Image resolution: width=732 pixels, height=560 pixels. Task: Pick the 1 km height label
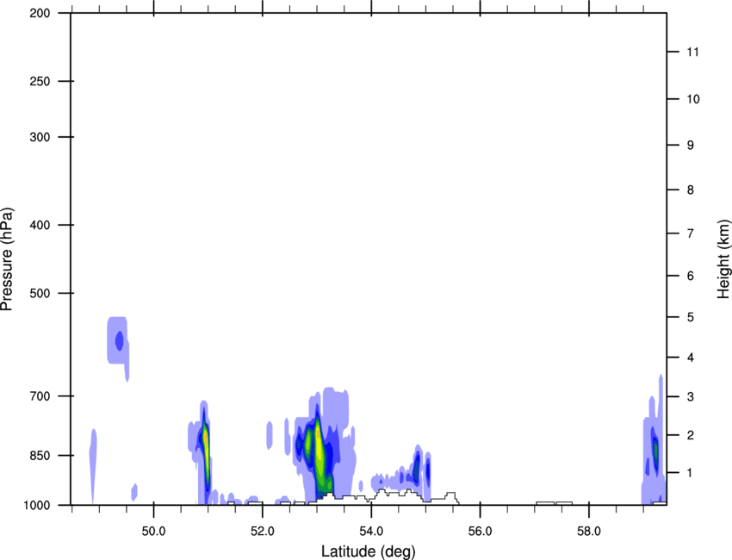691,473
